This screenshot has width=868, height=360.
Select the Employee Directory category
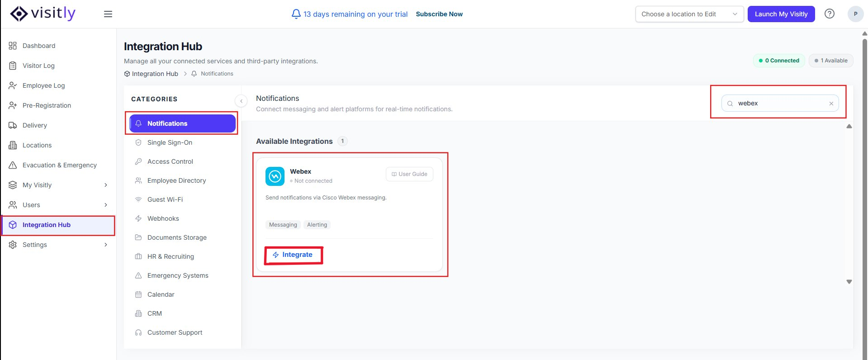pyautogui.click(x=182, y=180)
